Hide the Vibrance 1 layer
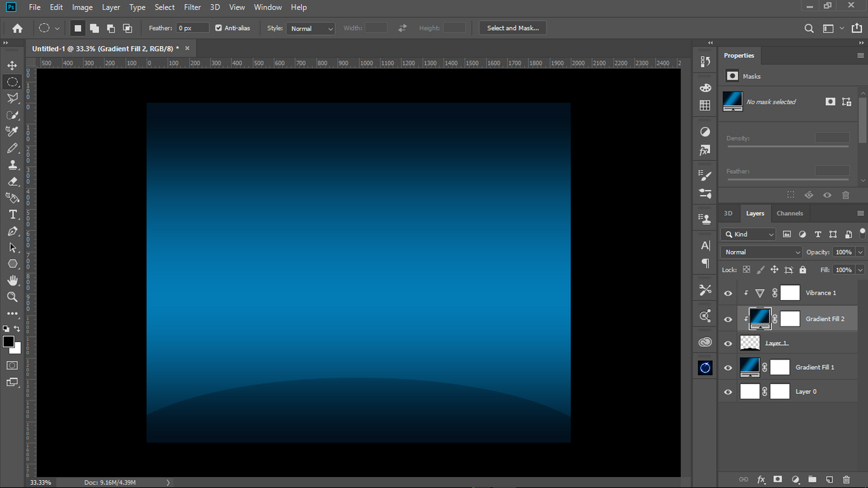Image resolution: width=868 pixels, height=488 pixels. point(728,293)
